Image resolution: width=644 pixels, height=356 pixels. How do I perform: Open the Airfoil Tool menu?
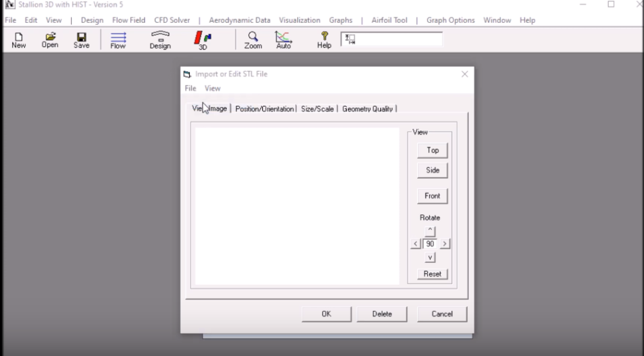point(389,20)
